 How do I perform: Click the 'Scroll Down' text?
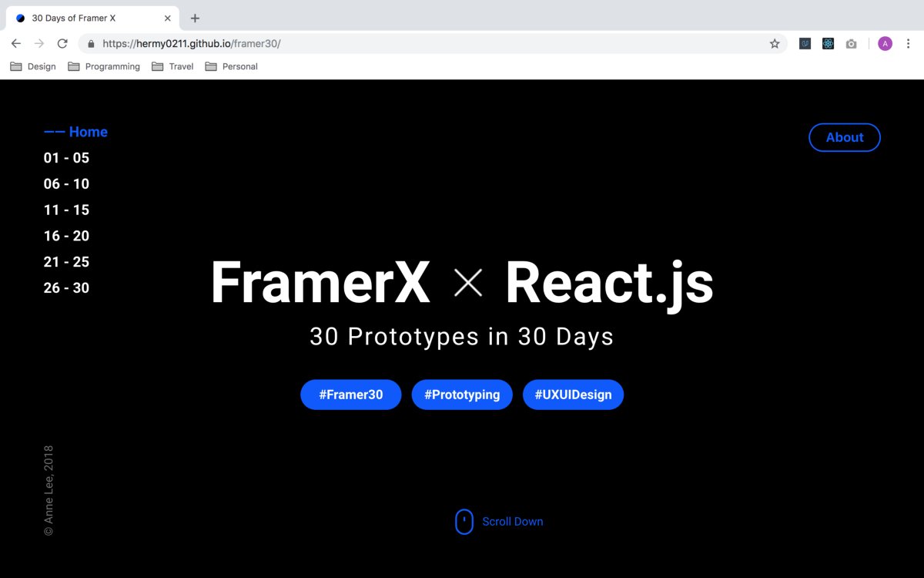(513, 522)
